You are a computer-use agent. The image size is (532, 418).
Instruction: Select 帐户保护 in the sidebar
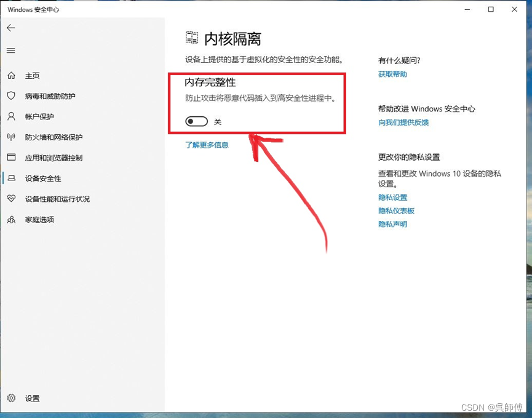[39, 117]
